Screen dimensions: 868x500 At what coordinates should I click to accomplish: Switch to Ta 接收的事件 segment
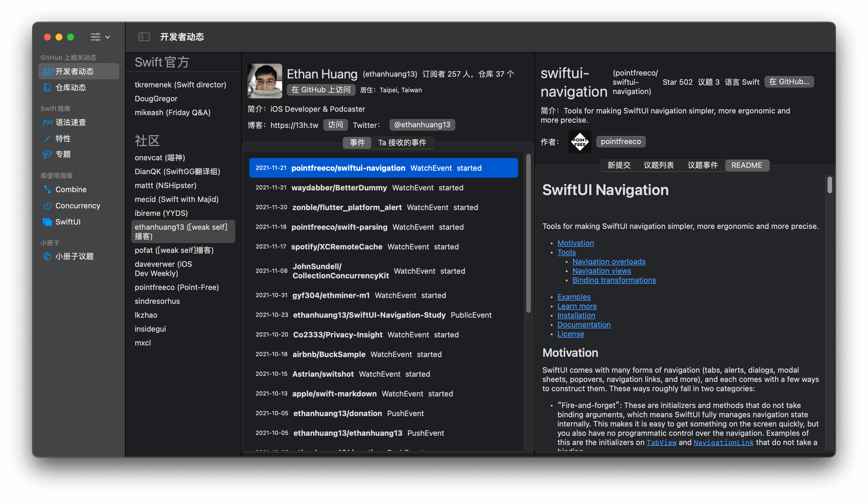pyautogui.click(x=402, y=143)
